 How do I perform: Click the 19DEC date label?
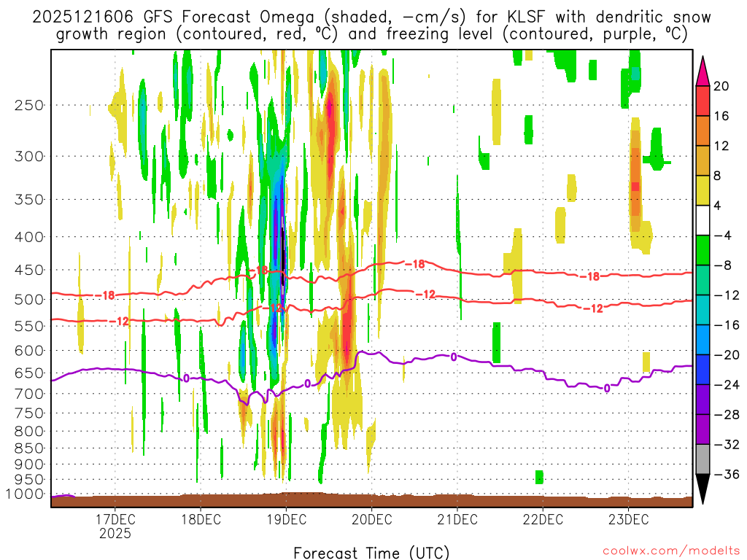coord(286,519)
